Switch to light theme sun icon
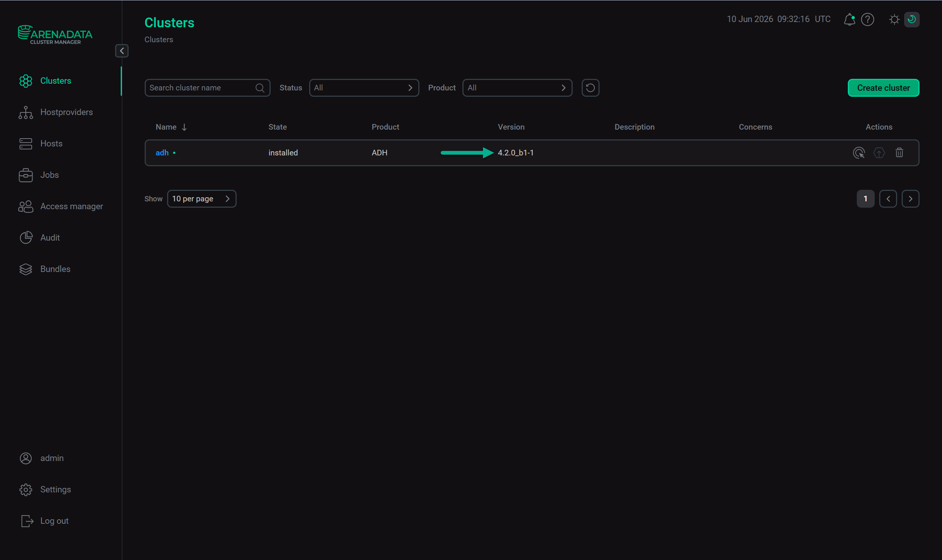942x560 pixels. click(x=894, y=19)
